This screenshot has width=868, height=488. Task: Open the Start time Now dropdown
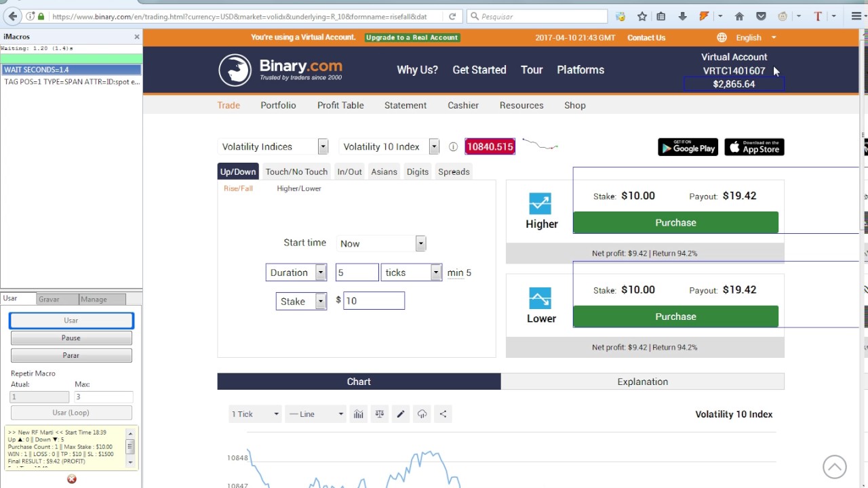click(x=381, y=243)
